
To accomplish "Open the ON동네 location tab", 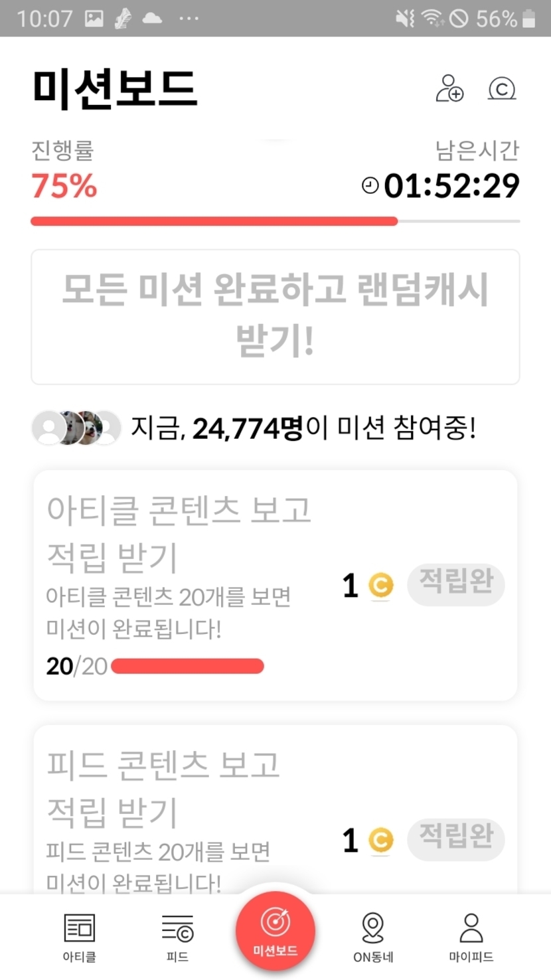I will (373, 937).
